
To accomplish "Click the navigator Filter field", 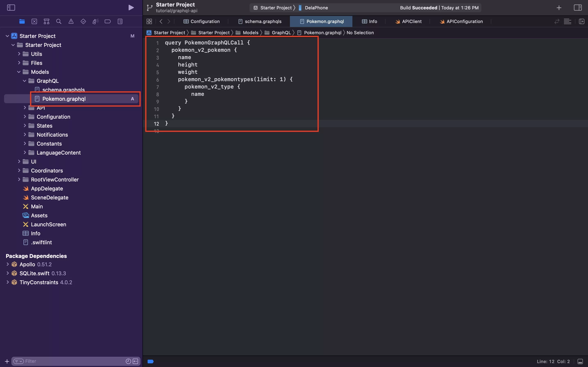I will point(73,361).
